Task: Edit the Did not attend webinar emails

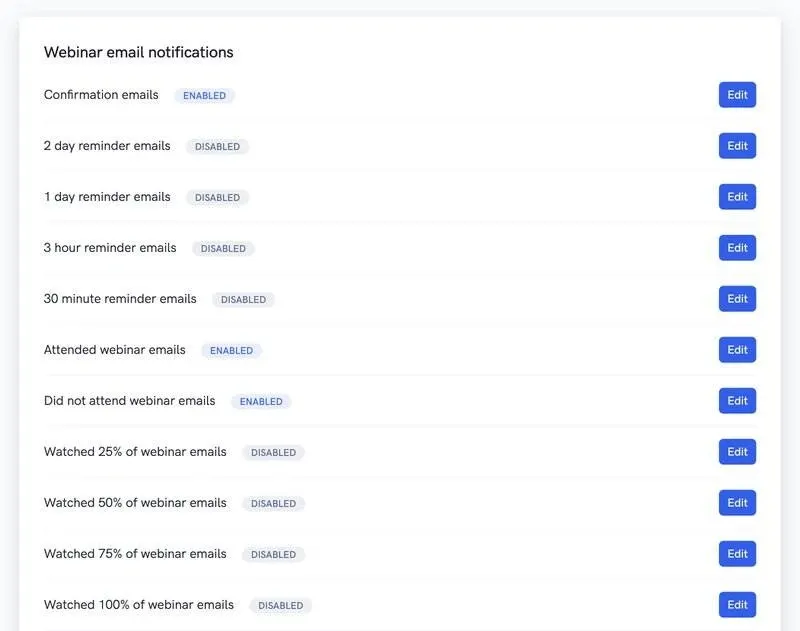Action: 737,401
